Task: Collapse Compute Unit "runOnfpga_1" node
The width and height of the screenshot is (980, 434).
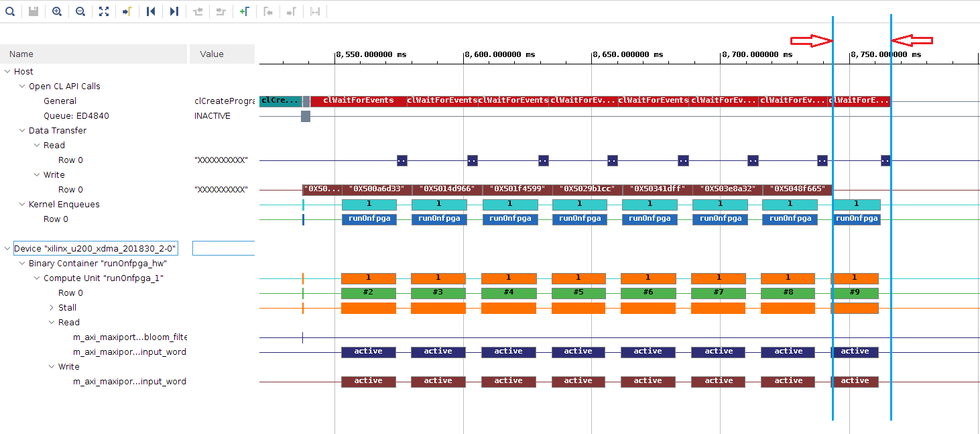Action: 37,278
